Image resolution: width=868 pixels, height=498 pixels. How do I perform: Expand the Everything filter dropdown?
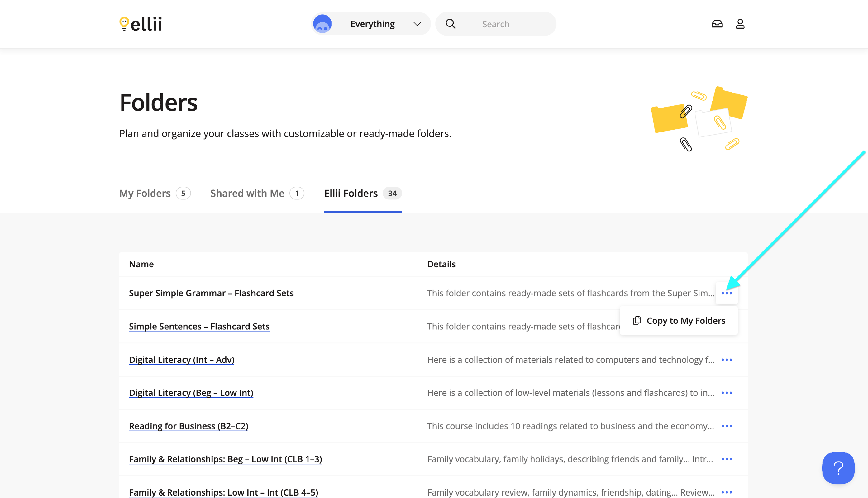(x=372, y=24)
